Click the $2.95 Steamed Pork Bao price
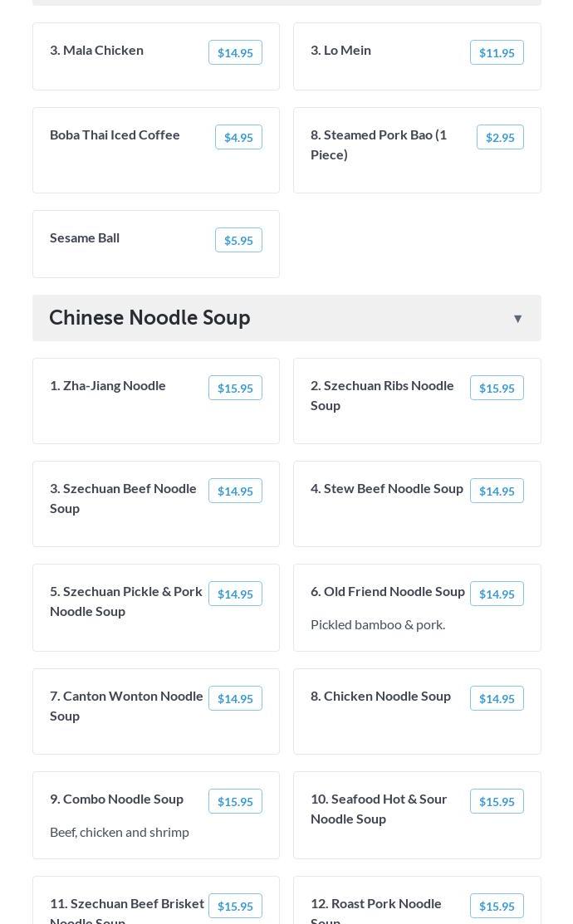The width and height of the screenshot is (573, 924). [x=500, y=138]
